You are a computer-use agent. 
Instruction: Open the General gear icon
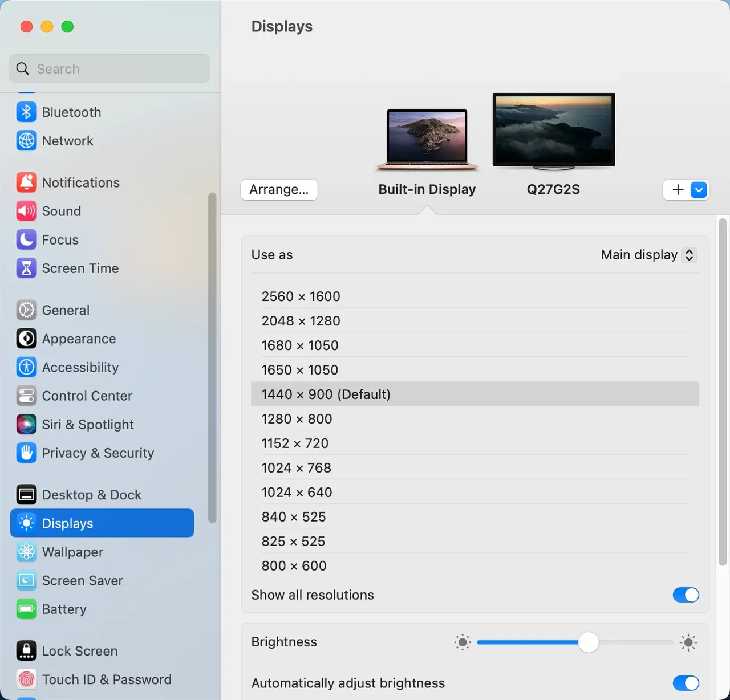(26, 310)
